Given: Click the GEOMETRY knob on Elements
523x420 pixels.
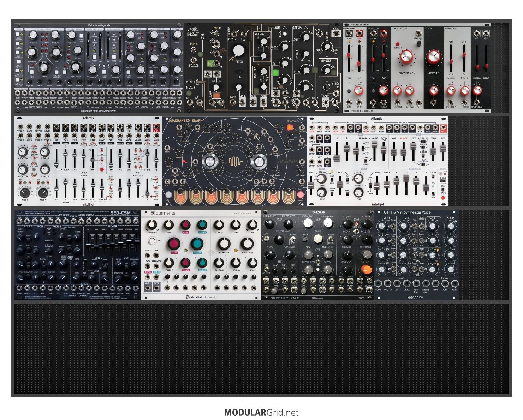Looking at the screenshot, I should pyautogui.click(x=224, y=244).
